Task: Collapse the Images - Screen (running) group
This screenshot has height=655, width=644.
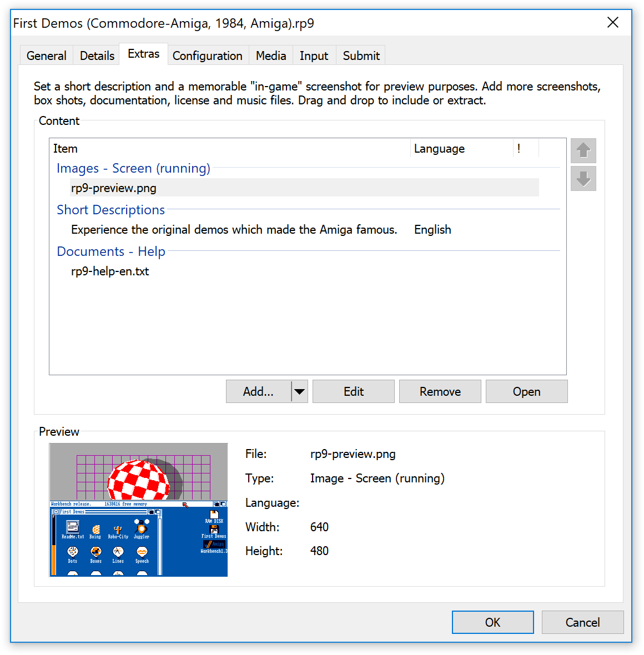Action: click(133, 169)
